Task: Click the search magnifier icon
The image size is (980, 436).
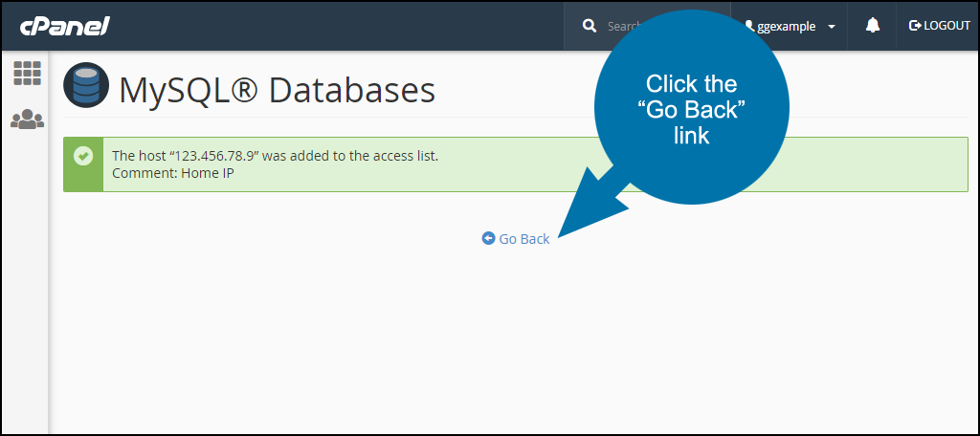Action: [590, 26]
